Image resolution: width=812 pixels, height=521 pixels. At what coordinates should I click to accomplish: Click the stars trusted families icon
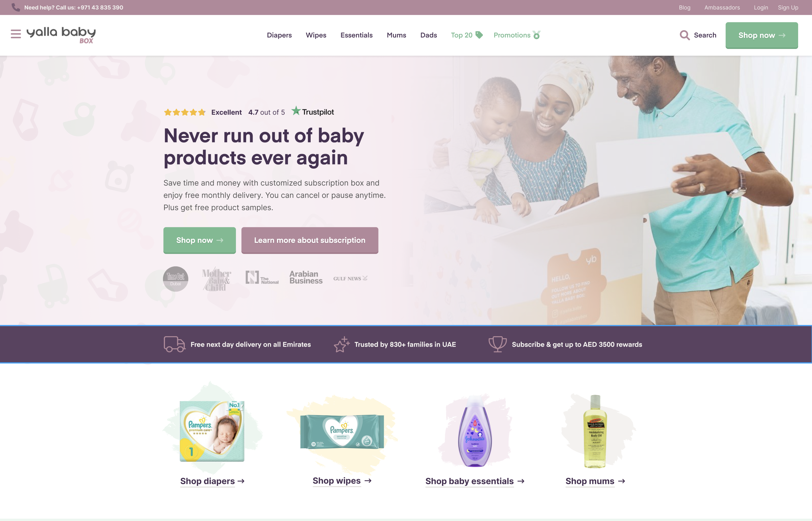[x=342, y=344]
